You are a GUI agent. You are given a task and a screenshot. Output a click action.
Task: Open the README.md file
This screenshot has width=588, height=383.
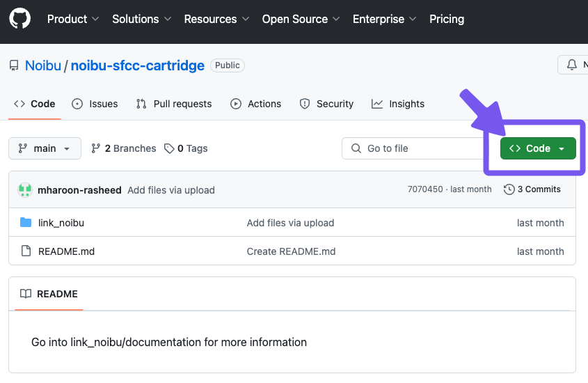click(66, 251)
